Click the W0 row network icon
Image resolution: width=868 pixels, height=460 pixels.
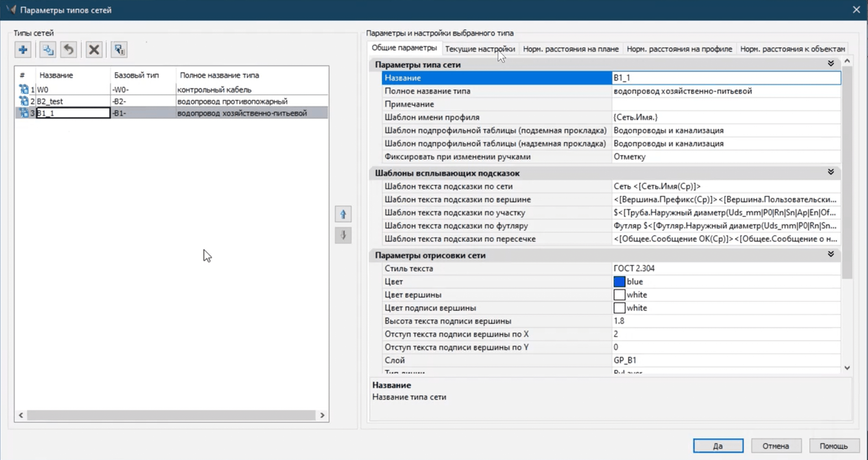click(x=24, y=89)
